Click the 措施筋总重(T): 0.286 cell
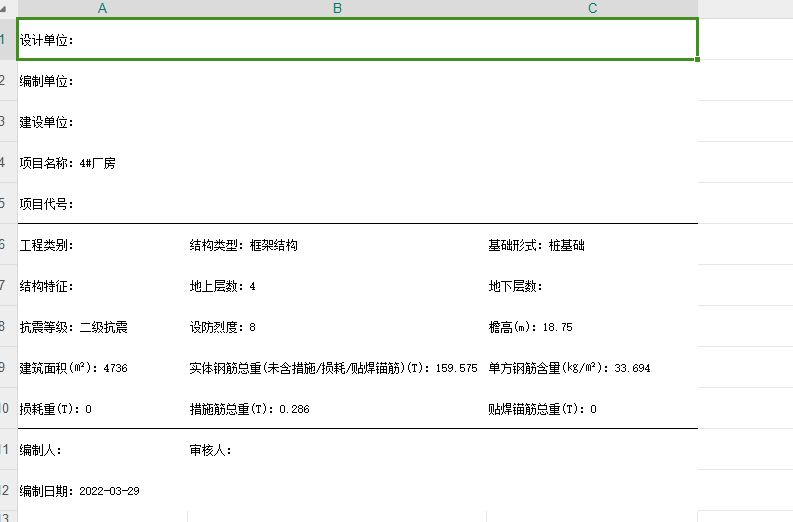The width and height of the screenshot is (793, 522). pos(337,409)
